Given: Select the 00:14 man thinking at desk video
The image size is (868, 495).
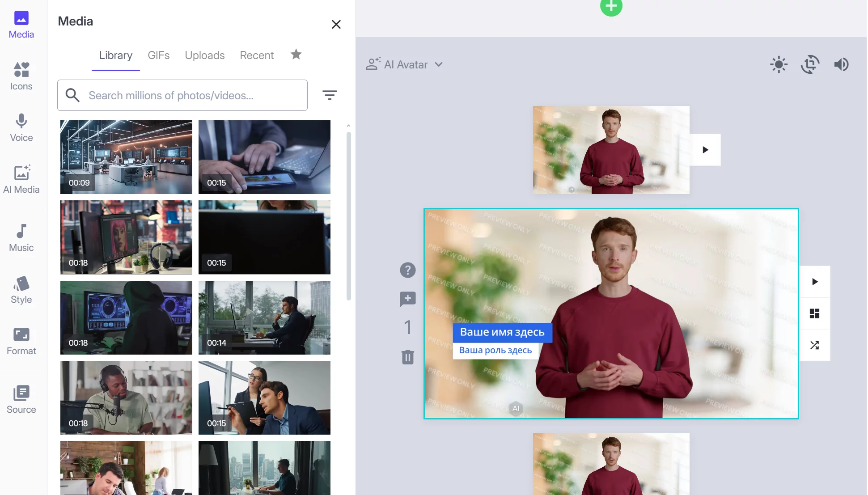Looking at the screenshot, I should [264, 317].
